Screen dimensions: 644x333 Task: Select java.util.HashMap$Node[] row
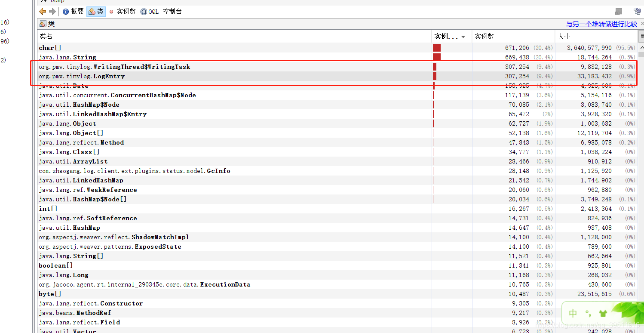pos(337,199)
